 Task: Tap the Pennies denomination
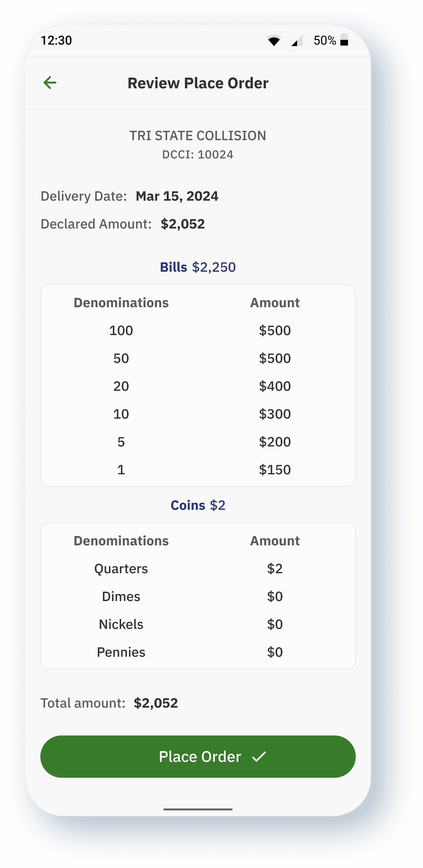pyautogui.click(x=121, y=652)
